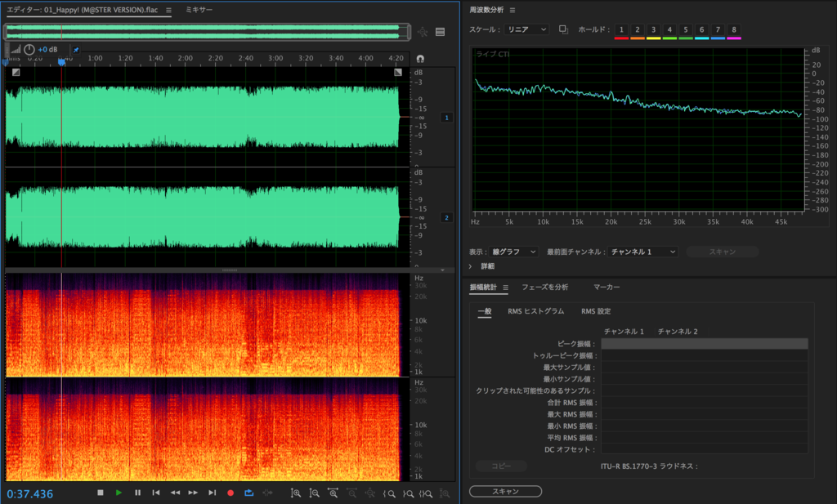Select the 振幅統計 tab
Image resolution: width=837 pixels, height=504 pixels.
tap(483, 287)
